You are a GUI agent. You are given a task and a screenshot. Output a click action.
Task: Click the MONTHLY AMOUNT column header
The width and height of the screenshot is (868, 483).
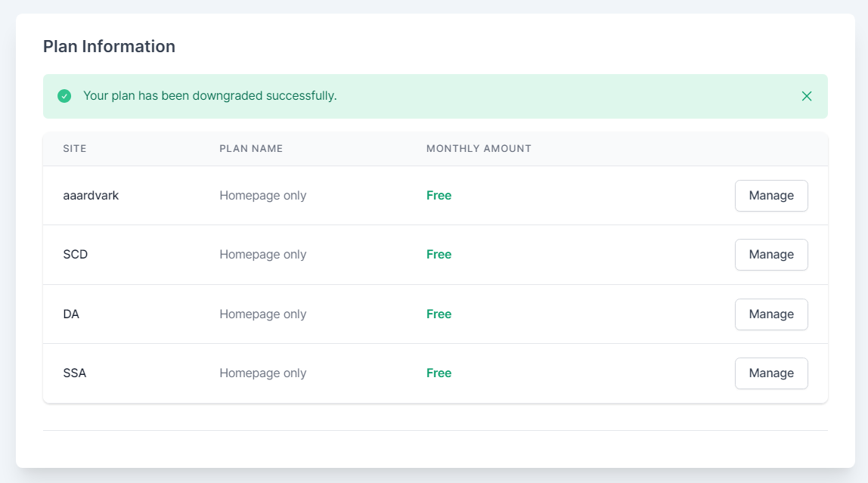[479, 149]
